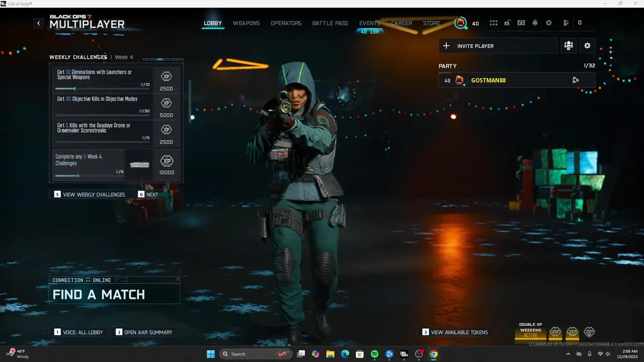Viewport: 644px width, 362px height.
Task: Show hidden system tray icons chevron
Action: [x=568, y=354]
